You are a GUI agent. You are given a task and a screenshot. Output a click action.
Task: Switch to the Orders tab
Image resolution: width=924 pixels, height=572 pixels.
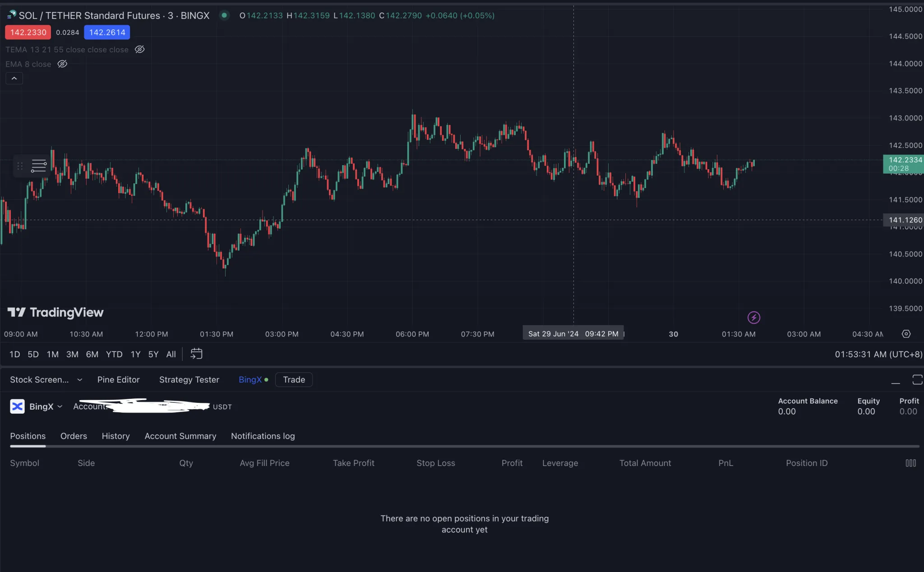pos(74,436)
